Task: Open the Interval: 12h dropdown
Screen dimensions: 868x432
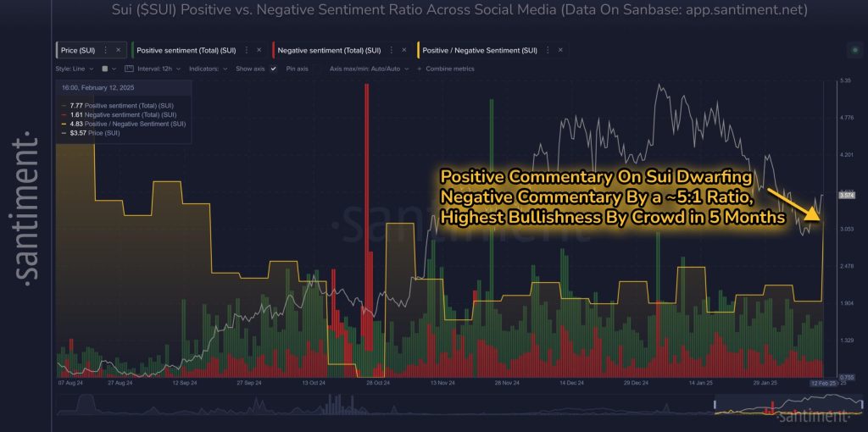Action: tap(159, 69)
